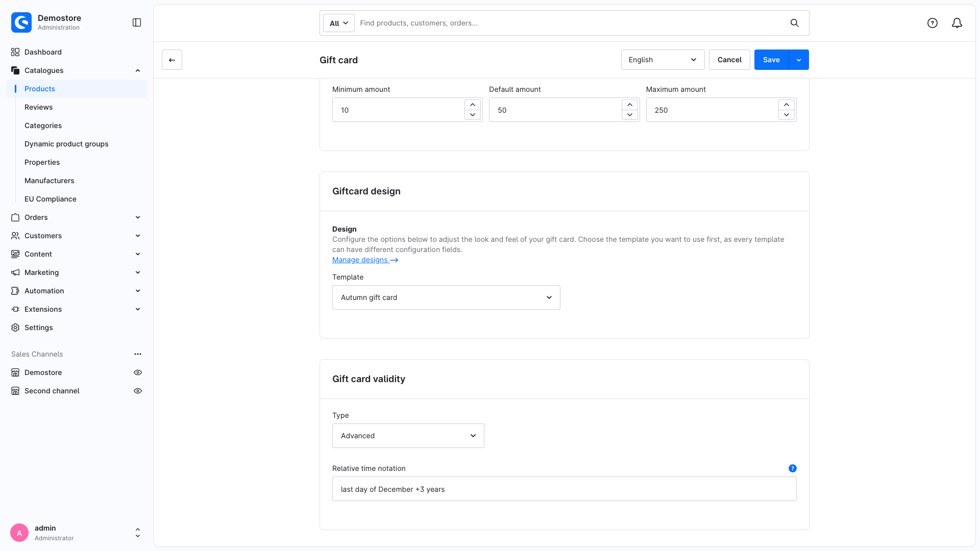Click the Relative time notation help icon
The image size is (980, 551).
pyautogui.click(x=793, y=468)
